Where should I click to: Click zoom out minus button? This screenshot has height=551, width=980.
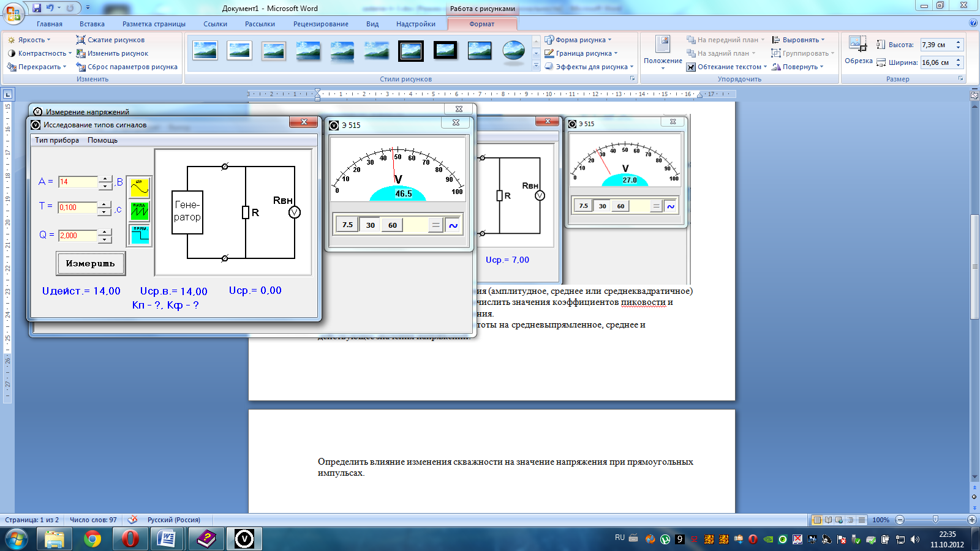900,520
